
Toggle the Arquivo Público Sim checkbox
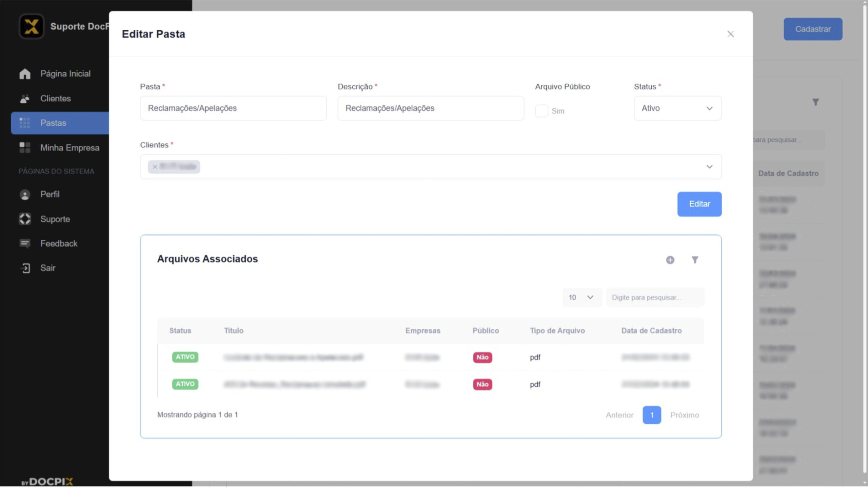541,111
